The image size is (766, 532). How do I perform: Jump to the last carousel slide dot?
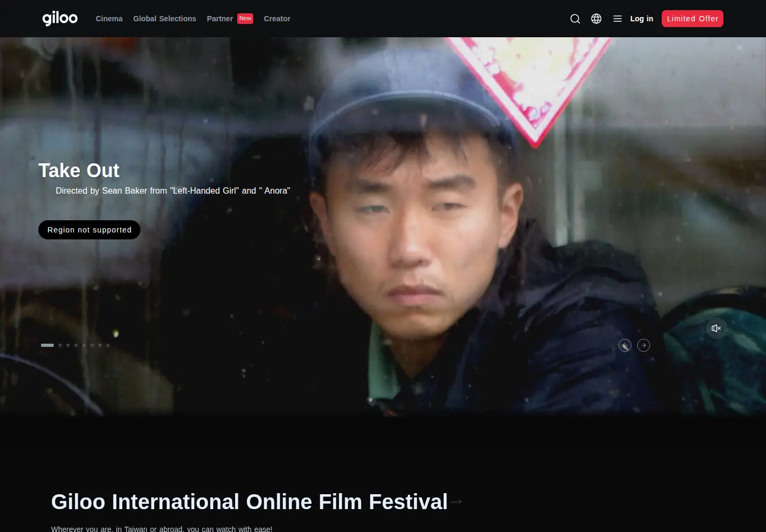pos(108,345)
